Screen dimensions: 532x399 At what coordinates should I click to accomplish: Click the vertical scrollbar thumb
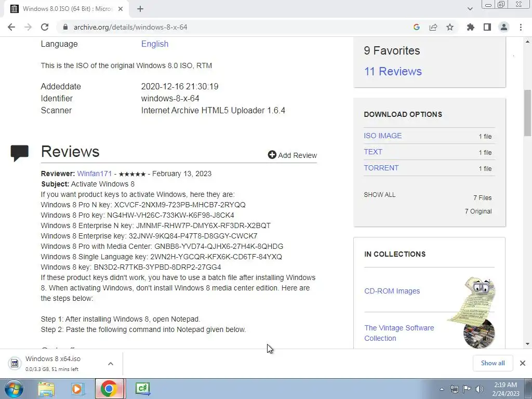pos(528,113)
